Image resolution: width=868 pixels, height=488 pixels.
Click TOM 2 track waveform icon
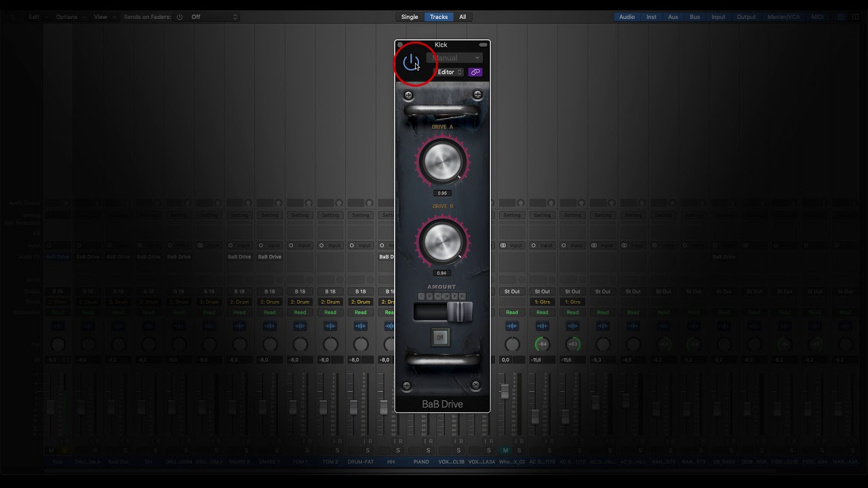click(330, 326)
